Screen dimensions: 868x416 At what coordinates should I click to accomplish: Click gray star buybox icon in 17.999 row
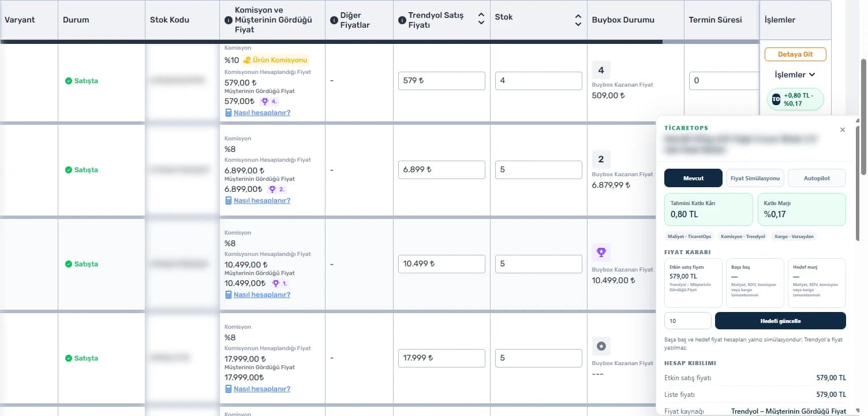[x=601, y=346]
